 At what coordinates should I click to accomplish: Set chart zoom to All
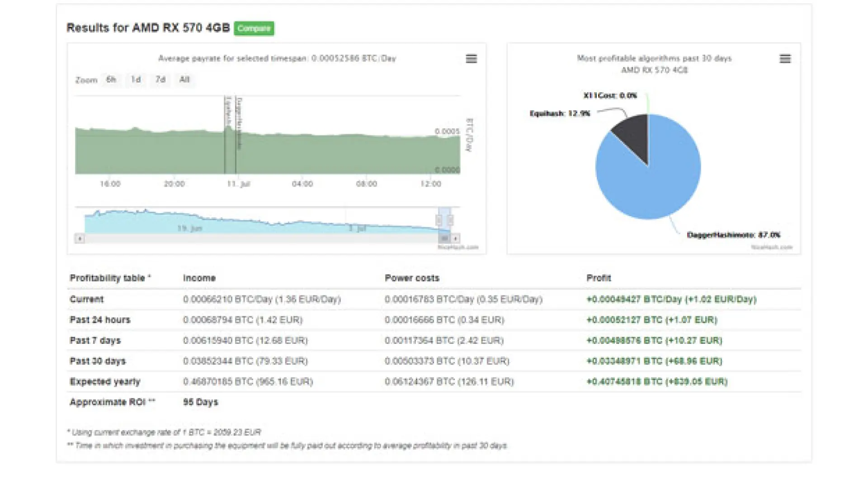184,80
